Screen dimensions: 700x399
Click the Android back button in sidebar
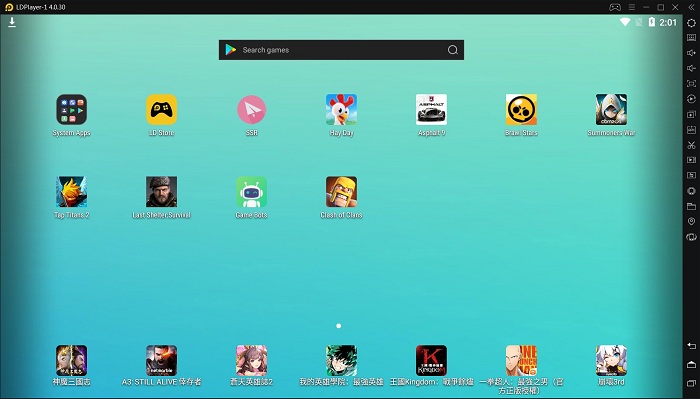tap(691, 346)
